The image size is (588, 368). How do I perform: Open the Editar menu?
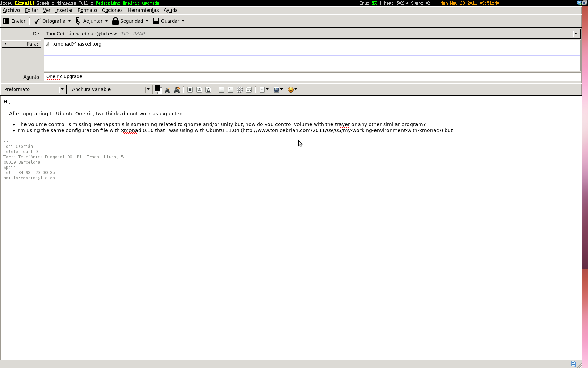[x=31, y=10]
